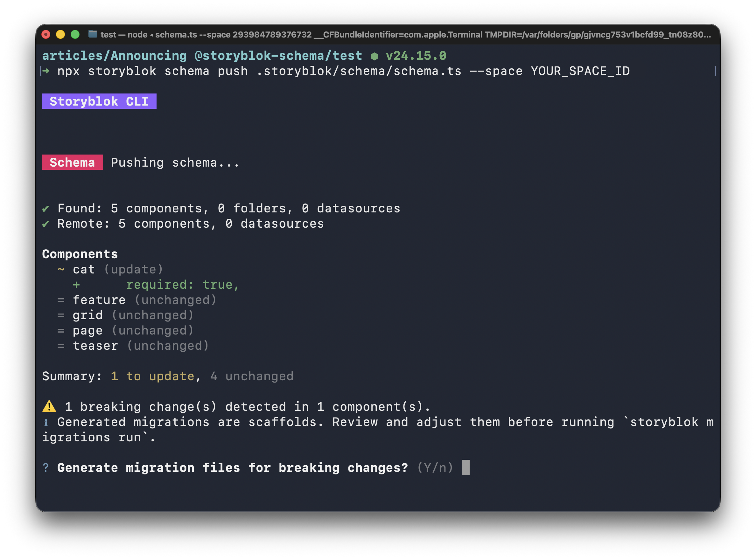The height and width of the screenshot is (559, 756).
Task: Click the prompt arrow before npx command
Action: tap(46, 71)
